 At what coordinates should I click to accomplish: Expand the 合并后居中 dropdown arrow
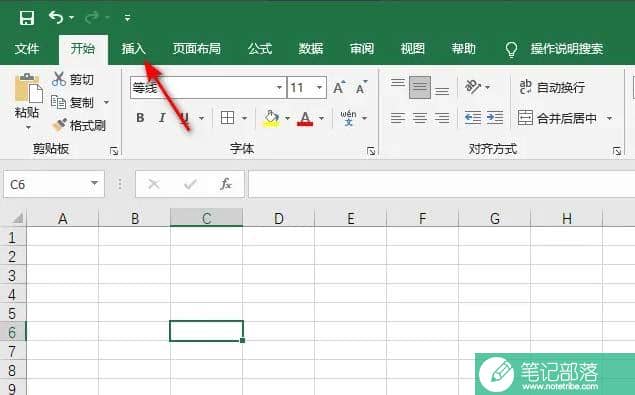pos(609,118)
